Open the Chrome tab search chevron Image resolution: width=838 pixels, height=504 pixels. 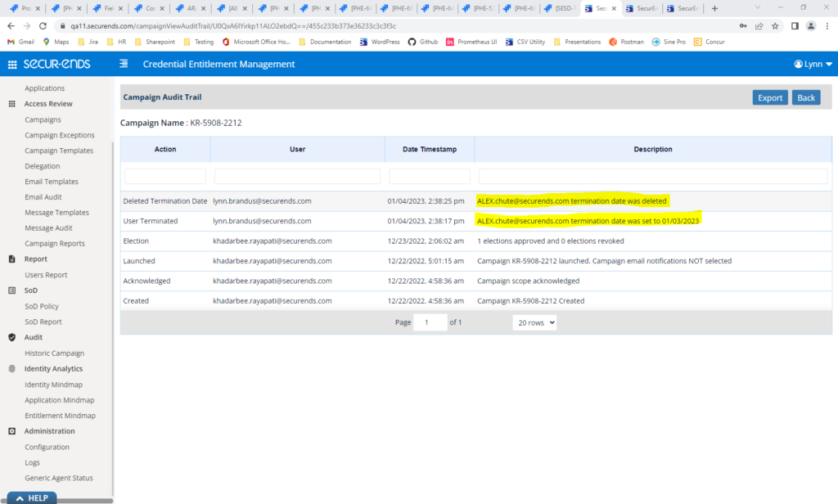pos(757,7)
